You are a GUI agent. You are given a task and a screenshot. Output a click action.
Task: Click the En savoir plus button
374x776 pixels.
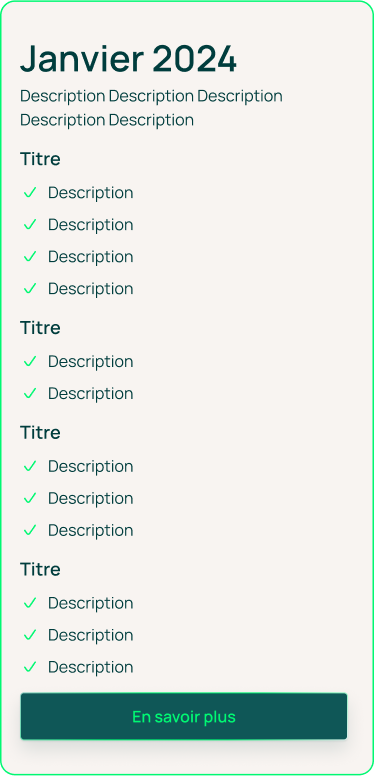[x=184, y=716]
